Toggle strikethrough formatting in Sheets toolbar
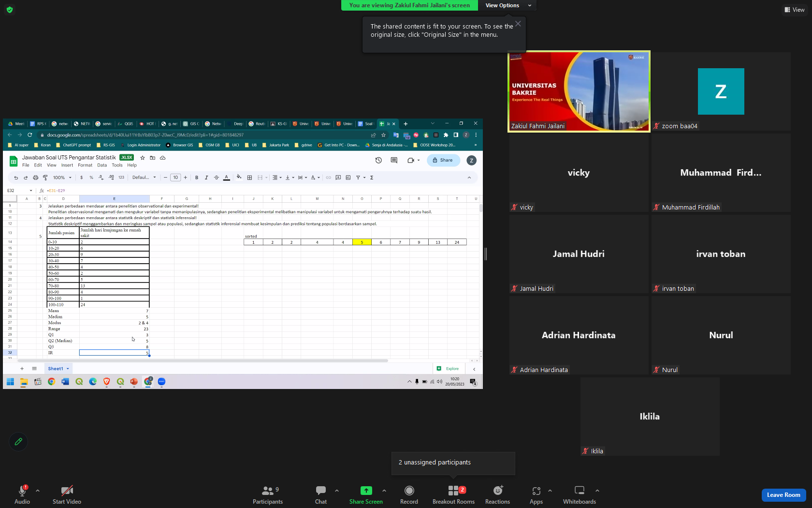 (216, 178)
